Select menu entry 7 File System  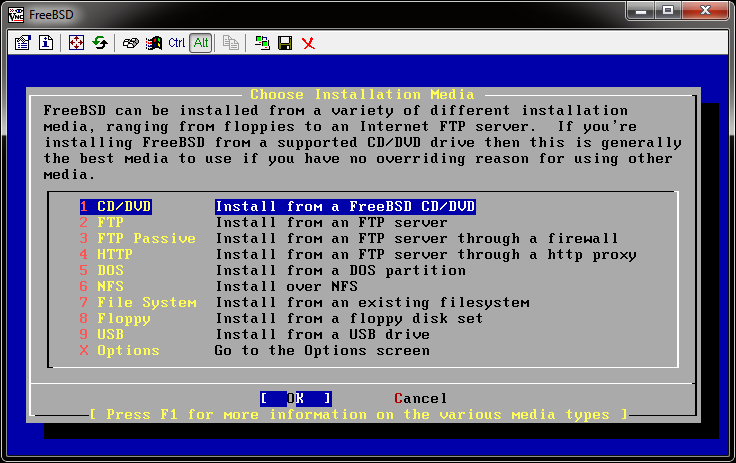coord(138,302)
